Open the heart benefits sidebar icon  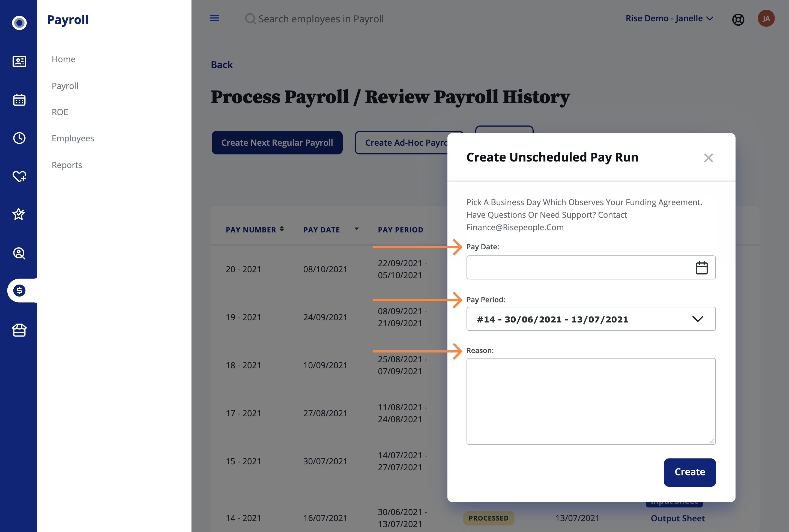[19, 176]
